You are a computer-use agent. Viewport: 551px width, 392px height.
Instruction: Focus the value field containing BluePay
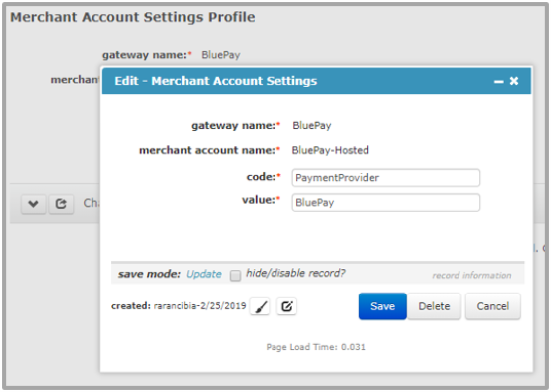pyautogui.click(x=386, y=203)
